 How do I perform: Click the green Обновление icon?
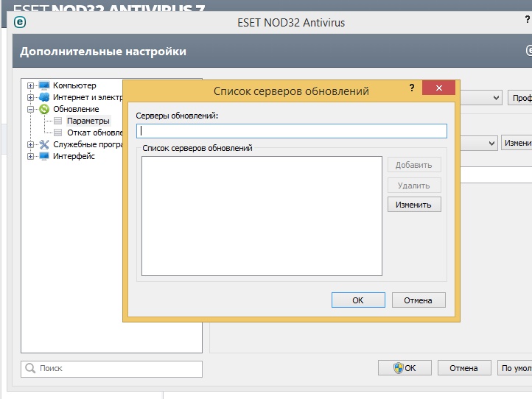pos(44,109)
